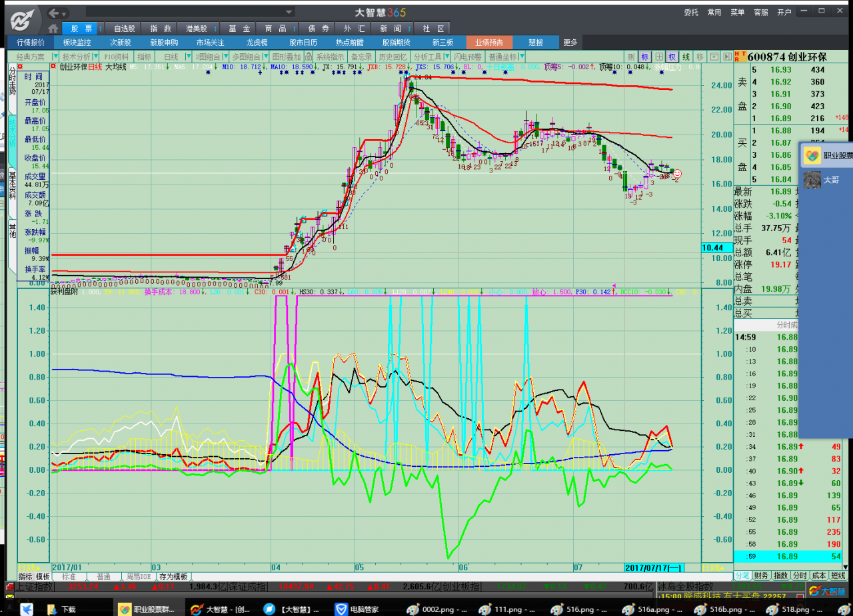Switch to the 成本 bottom tab
The width and height of the screenshot is (853, 616).
pyautogui.click(x=819, y=575)
